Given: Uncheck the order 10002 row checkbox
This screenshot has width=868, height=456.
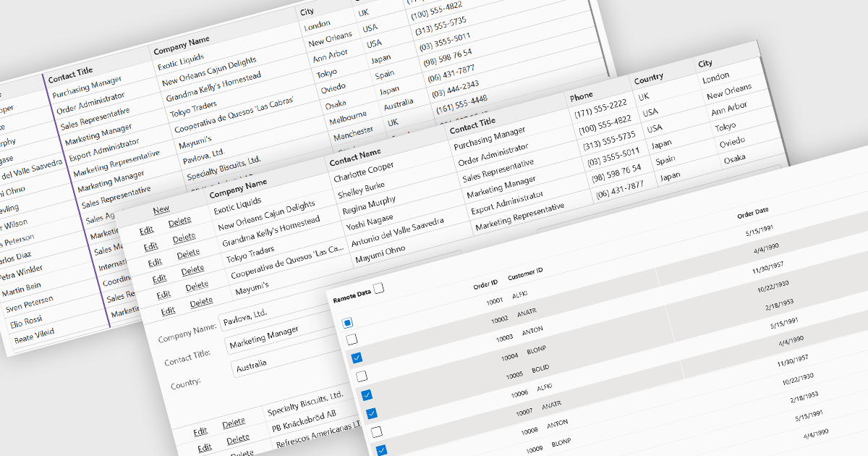Looking at the screenshot, I should (x=357, y=358).
